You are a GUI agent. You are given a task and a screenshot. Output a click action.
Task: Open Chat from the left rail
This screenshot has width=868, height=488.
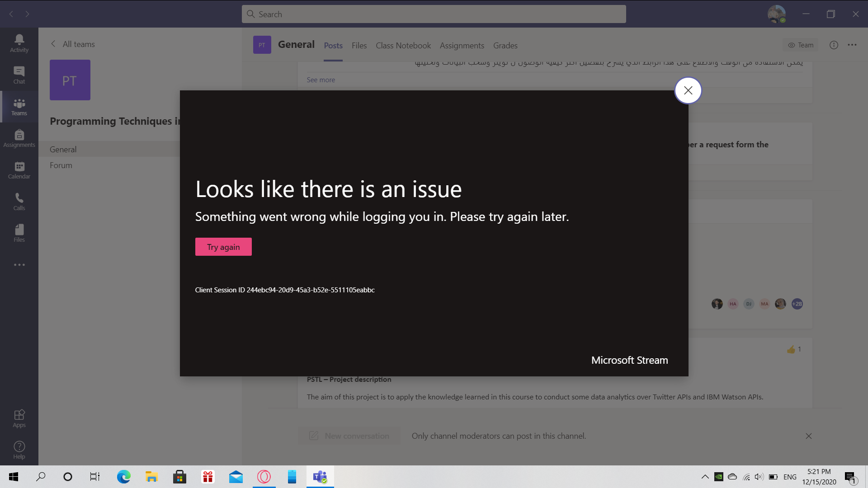(19, 75)
